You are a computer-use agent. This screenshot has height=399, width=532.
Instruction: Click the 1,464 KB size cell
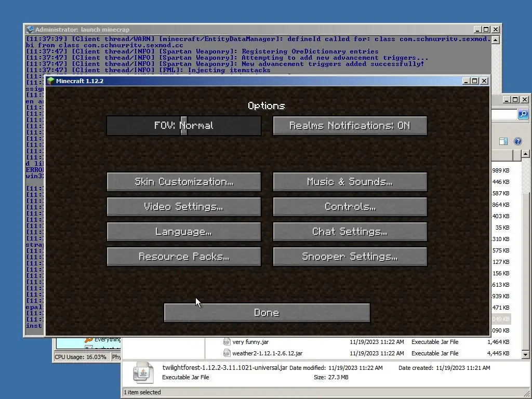click(x=498, y=342)
